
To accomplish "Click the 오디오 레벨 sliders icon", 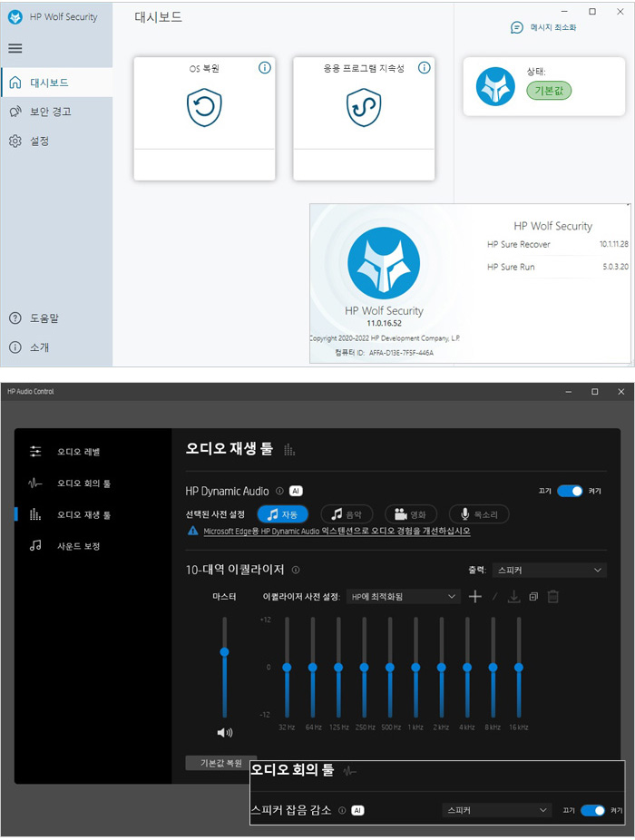I will (35, 452).
